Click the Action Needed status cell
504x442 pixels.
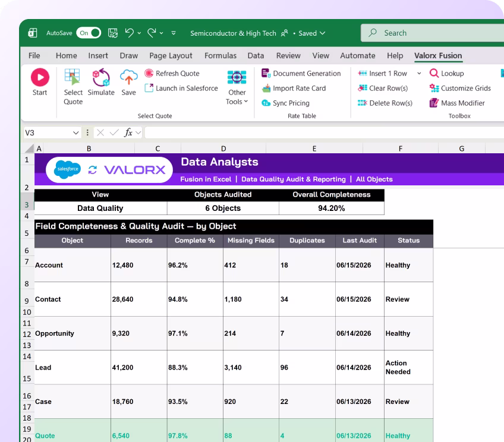coord(408,368)
